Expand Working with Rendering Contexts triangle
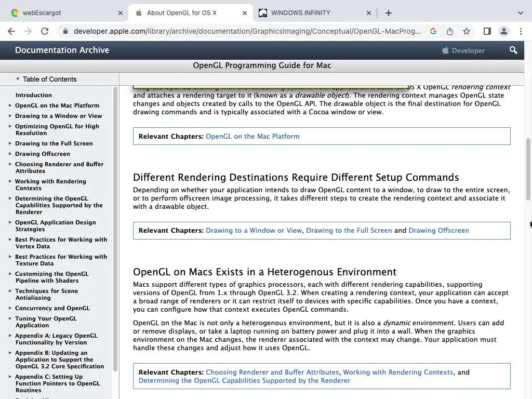Viewport: 532px width, 399px height. point(10,181)
